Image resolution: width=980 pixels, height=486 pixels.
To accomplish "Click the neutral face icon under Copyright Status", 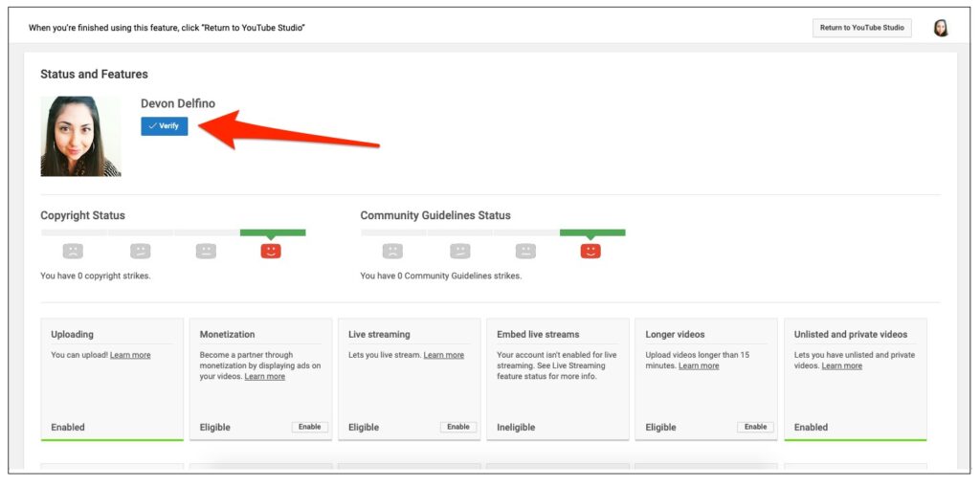I will pyautogui.click(x=207, y=251).
